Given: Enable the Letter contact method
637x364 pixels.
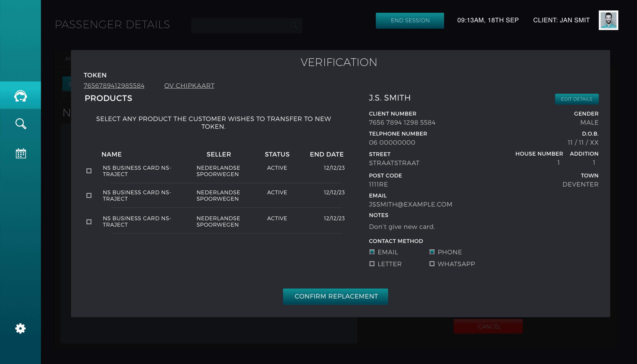Looking at the screenshot, I should click(x=372, y=264).
